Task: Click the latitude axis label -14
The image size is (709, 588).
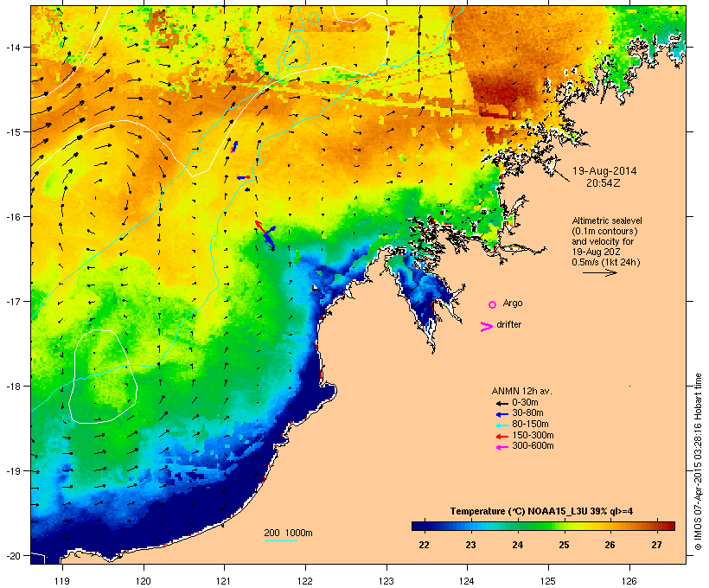Action: point(12,48)
